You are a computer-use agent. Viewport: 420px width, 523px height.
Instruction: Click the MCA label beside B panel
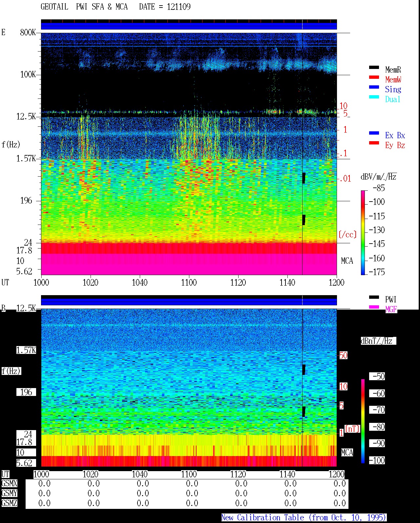click(347, 452)
